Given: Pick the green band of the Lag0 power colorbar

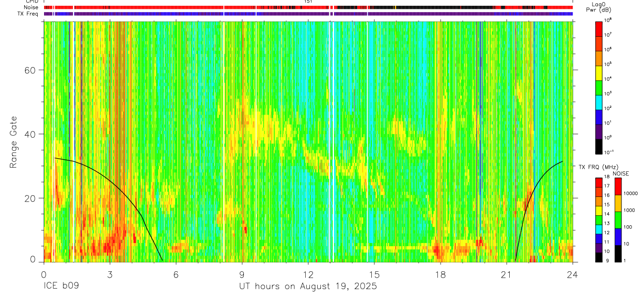Looking at the screenshot, I should pos(598,87).
